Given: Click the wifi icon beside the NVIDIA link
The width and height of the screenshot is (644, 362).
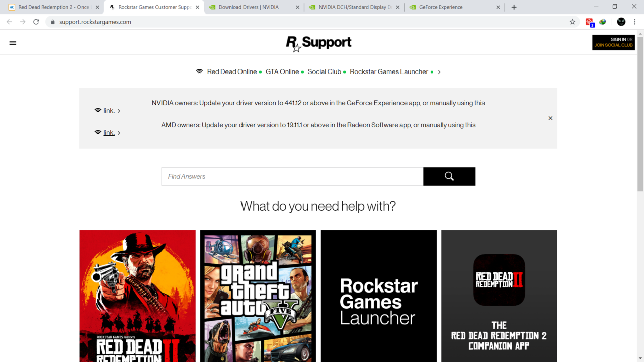Looking at the screenshot, I should click(x=98, y=110).
